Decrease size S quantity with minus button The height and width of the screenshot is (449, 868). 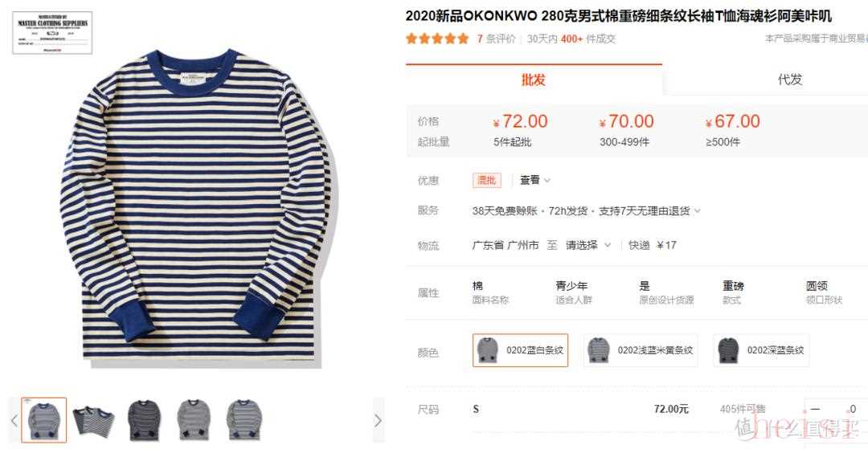click(x=815, y=409)
